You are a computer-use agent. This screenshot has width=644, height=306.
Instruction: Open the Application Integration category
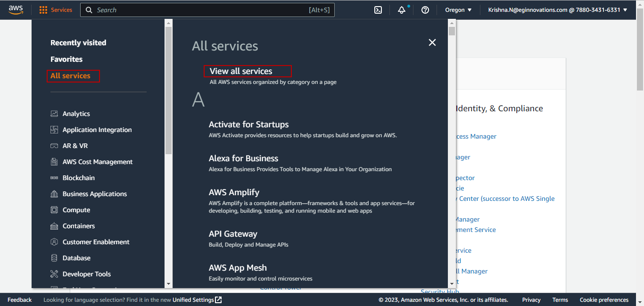point(97,130)
